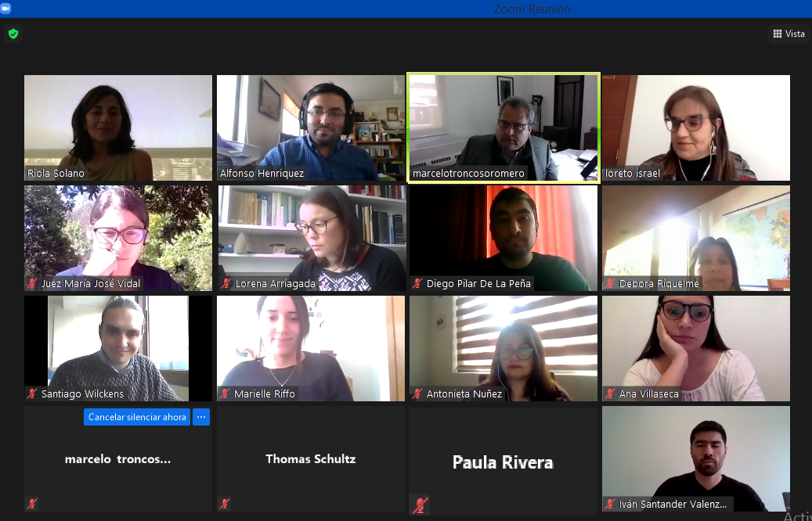Click muted mic icon on Thomas Schultz tile
The height and width of the screenshot is (521, 812).
click(x=225, y=504)
